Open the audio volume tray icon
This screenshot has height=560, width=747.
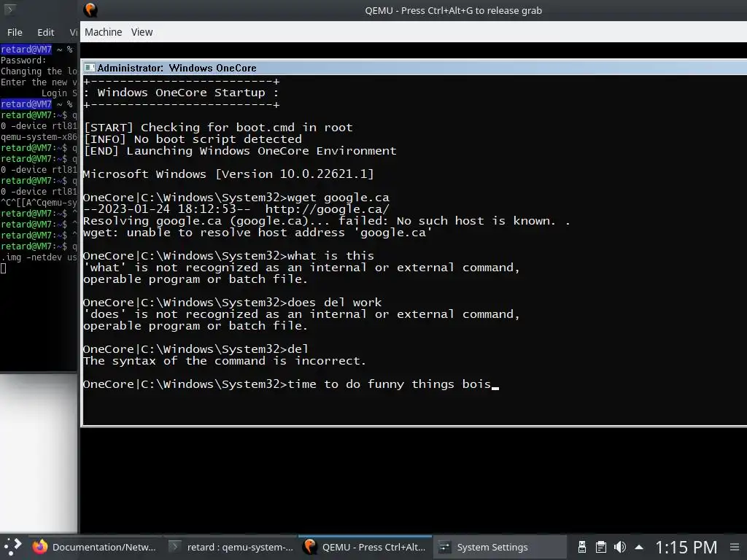620,547
